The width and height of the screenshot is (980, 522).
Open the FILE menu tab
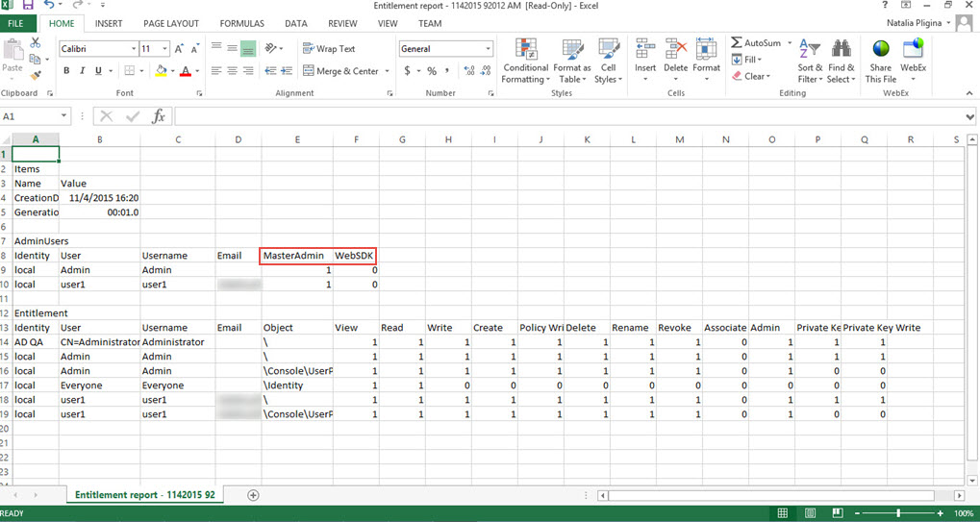click(x=17, y=23)
